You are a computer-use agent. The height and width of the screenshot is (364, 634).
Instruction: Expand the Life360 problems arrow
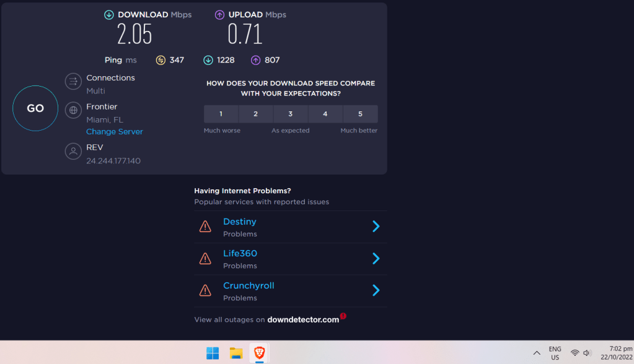coord(376,258)
